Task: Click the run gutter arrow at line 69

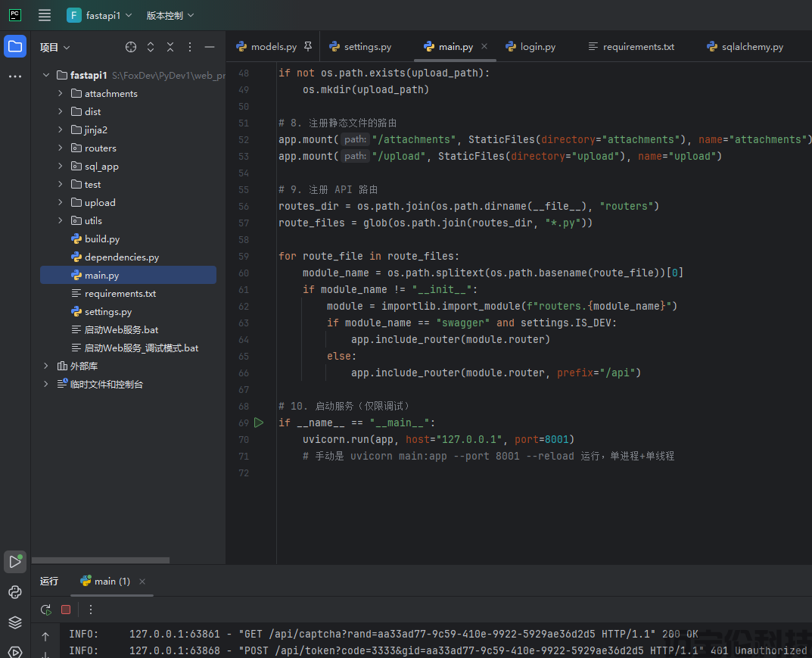Action: coord(259,423)
